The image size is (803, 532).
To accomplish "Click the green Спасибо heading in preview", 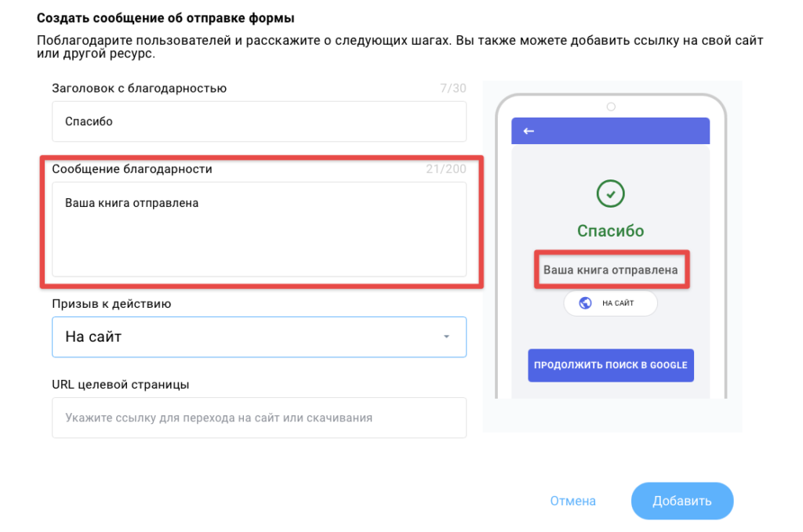I will tap(610, 230).
